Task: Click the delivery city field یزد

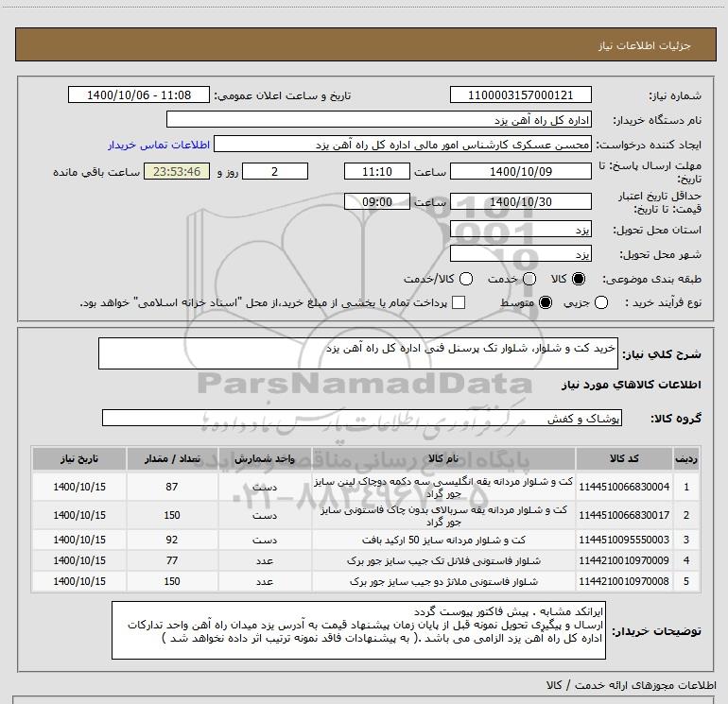Action: pyautogui.click(x=520, y=253)
